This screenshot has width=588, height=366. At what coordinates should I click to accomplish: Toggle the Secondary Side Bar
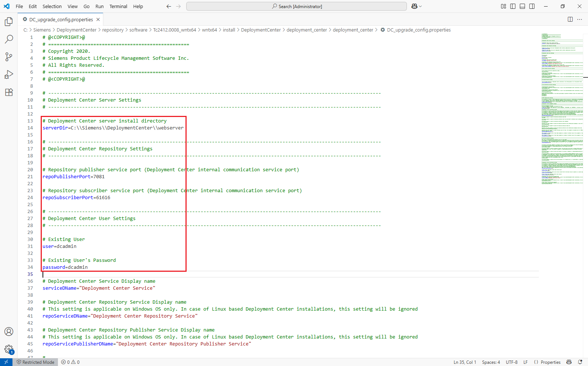532,6
